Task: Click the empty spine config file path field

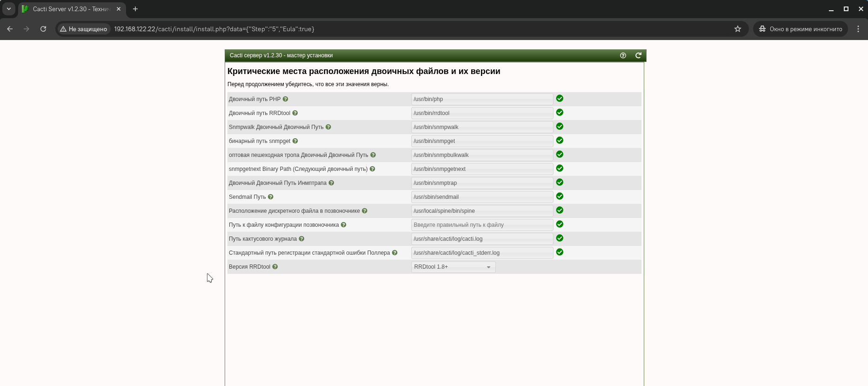Action: [482, 225]
